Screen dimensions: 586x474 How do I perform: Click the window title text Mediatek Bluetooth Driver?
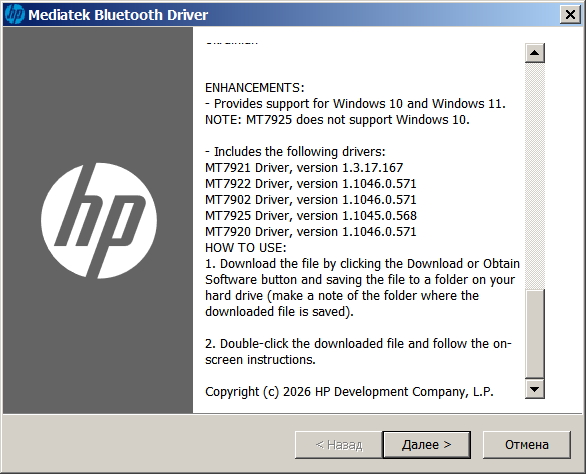pyautogui.click(x=118, y=15)
